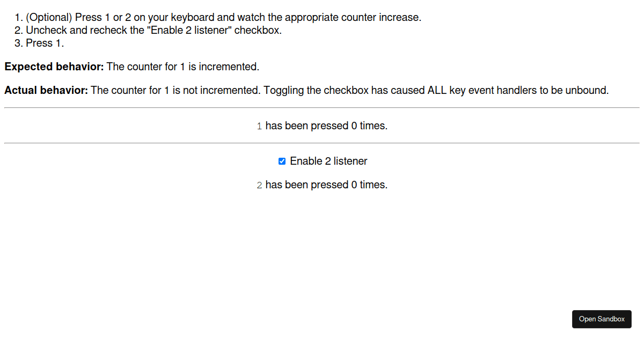
Task: Click "The counter for 1 is not incremented." sentence
Action: 175,90
